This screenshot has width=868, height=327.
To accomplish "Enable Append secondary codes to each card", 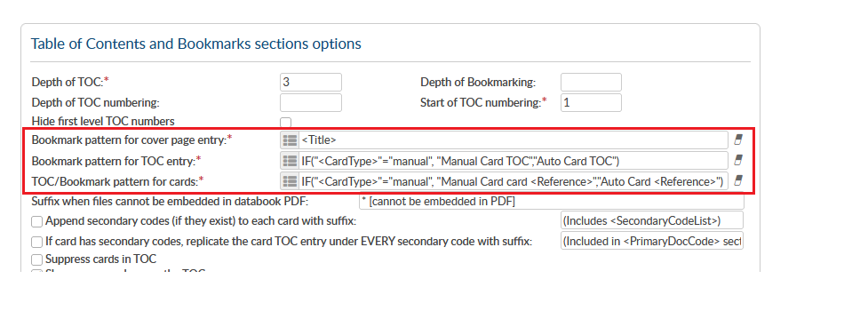I will 36,222.
